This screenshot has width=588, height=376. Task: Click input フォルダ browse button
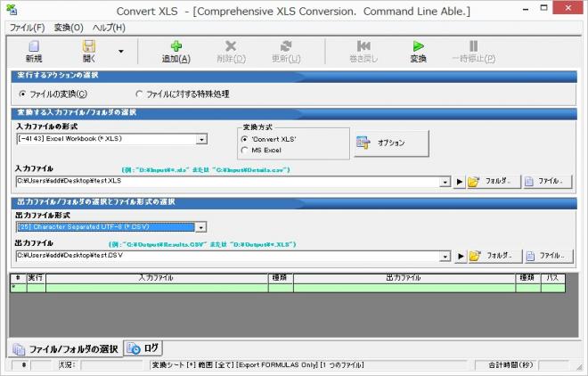tap(494, 182)
